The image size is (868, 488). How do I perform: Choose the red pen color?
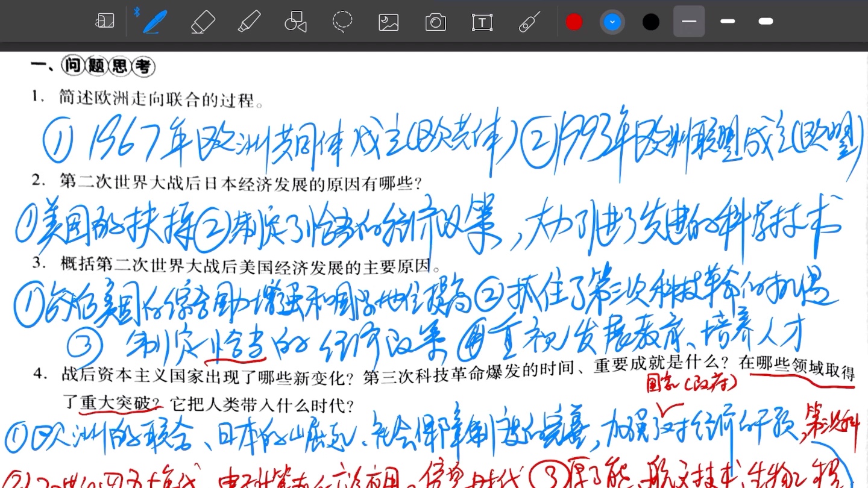click(574, 22)
